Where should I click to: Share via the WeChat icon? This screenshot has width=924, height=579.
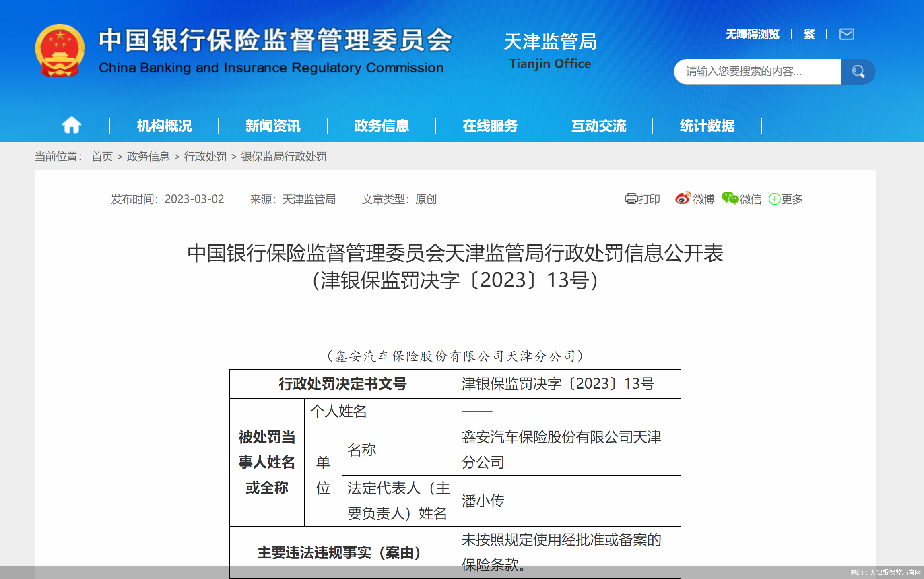coord(730,198)
